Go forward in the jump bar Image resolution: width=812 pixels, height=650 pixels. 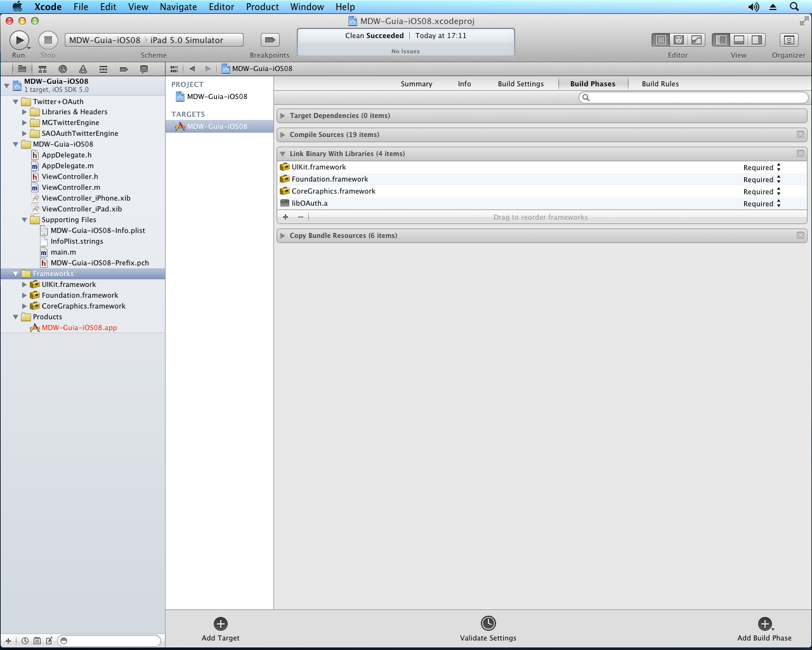[x=207, y=69]
